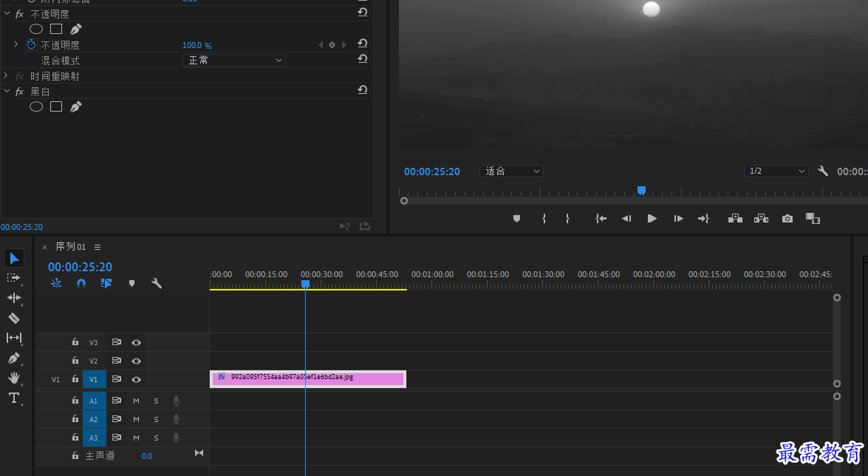
Task: Click Extract button in program monitor
Action: coord(761,219)
